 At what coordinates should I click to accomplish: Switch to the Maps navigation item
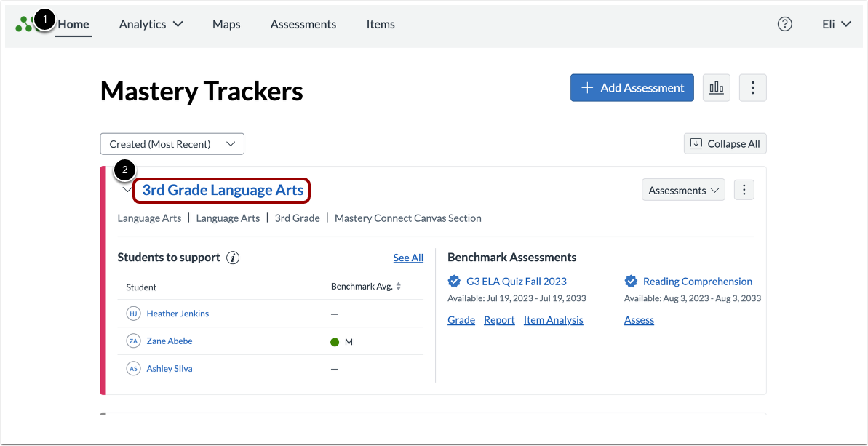(x=226, y=24)
